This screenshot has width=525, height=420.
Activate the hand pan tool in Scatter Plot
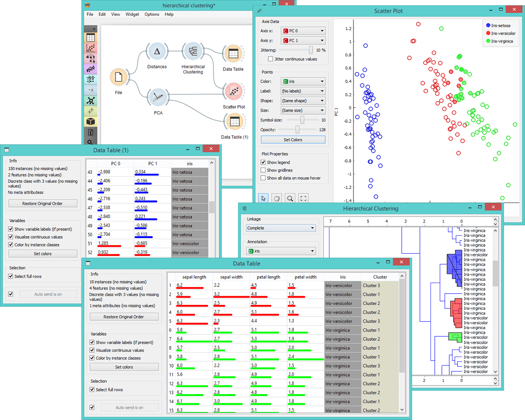tap(277, 198)
